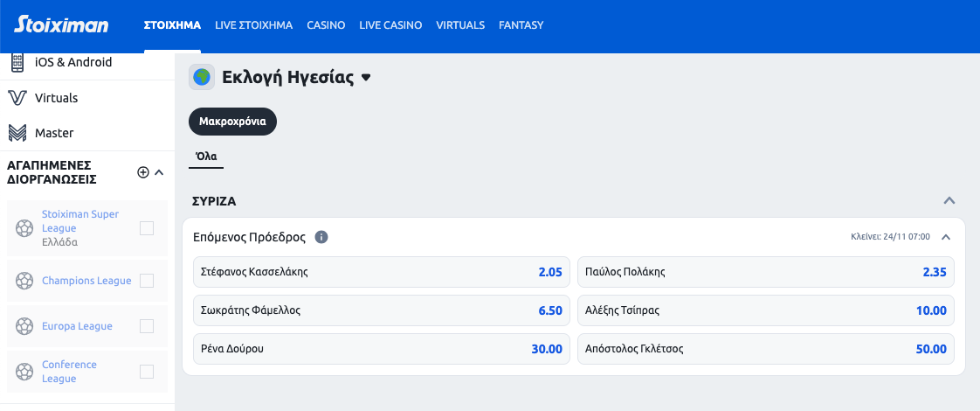Click the Virtuals V icon
The image size is (980, 411).
point(17,98)
